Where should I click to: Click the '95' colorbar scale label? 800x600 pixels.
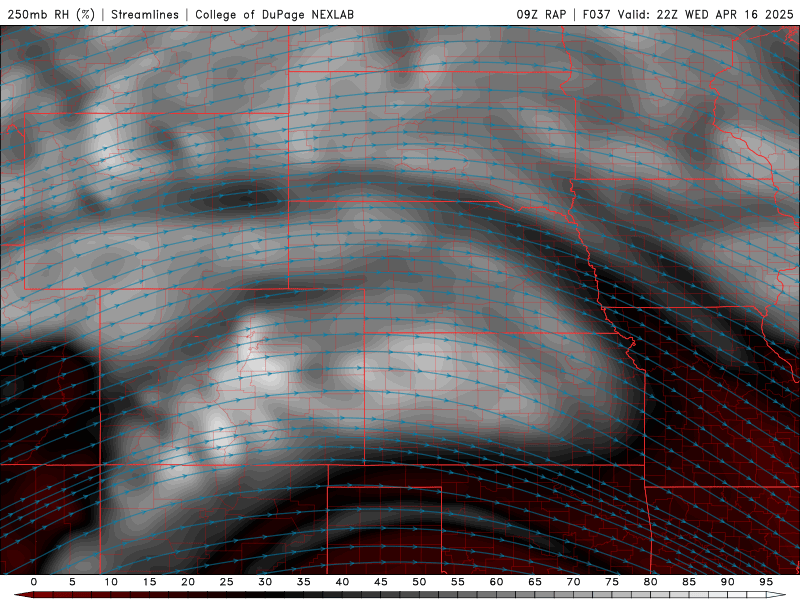pyautogui.click(x=766, y=582)
